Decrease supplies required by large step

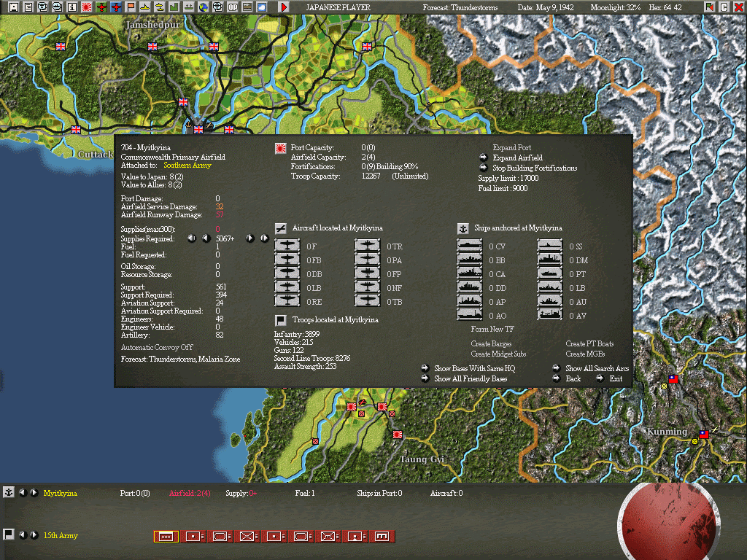[192, 238]
